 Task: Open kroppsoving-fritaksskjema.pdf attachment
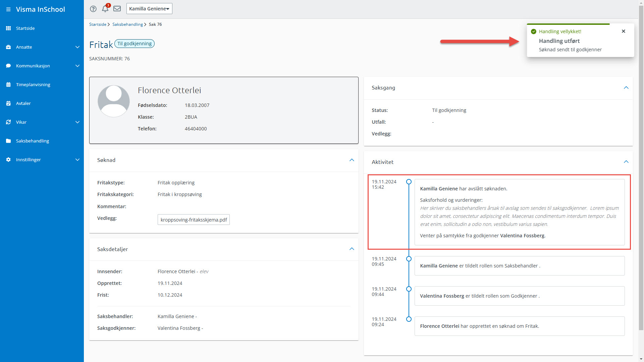[194, 220]
